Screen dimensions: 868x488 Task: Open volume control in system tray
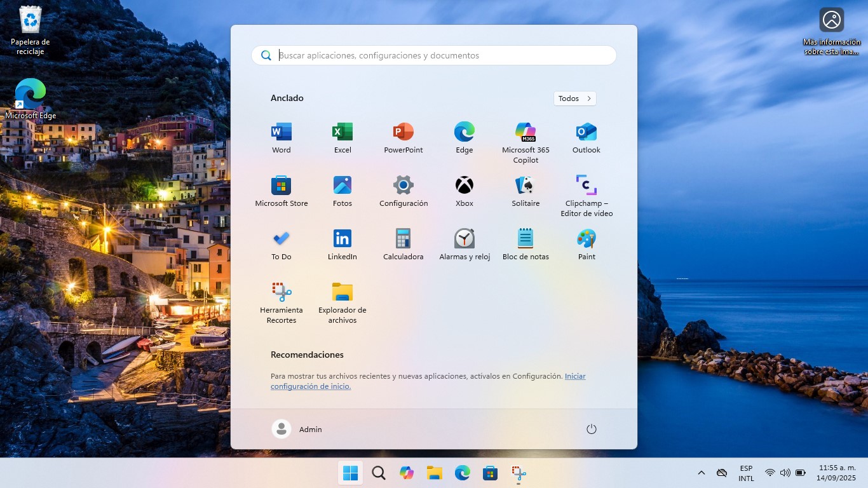point(785,473)
